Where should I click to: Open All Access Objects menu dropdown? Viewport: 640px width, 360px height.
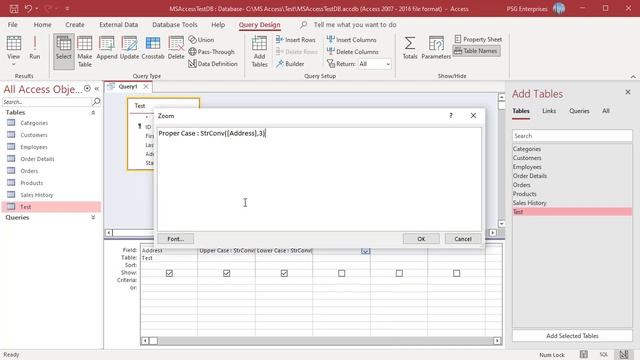[87, 89]
